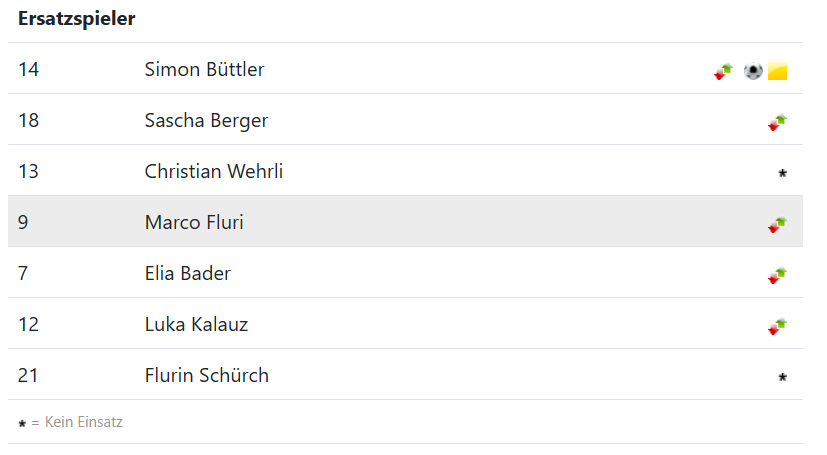The image size is (827, 455).
Task: Select player name Sascha Berger
Action: (206, 120)
